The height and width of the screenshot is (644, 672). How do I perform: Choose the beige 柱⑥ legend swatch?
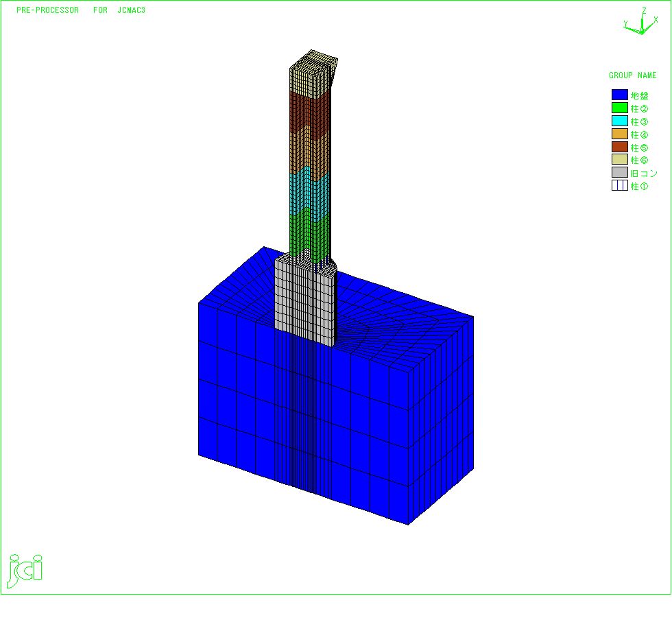click(620, 160)
